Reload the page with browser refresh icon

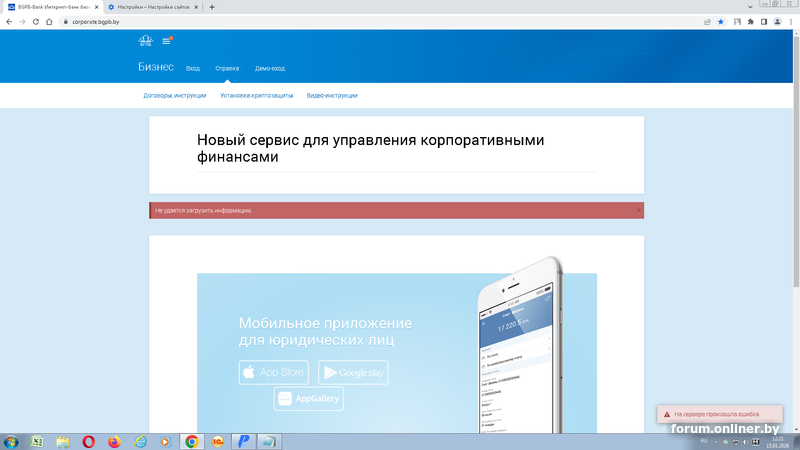(36, 21)
